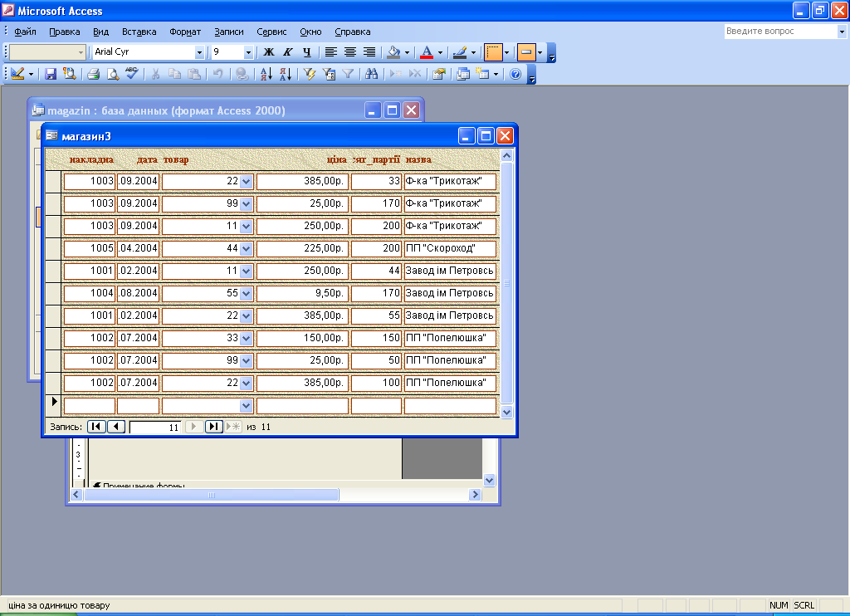850x616 pixels.
Task: Sort records descending
Action: pos(286,74)
